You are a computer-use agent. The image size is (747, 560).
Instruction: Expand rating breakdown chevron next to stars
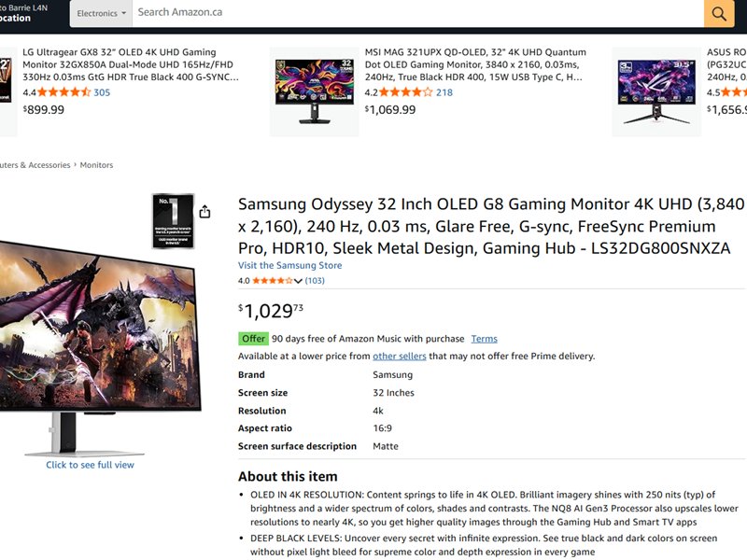click(299, 281)
